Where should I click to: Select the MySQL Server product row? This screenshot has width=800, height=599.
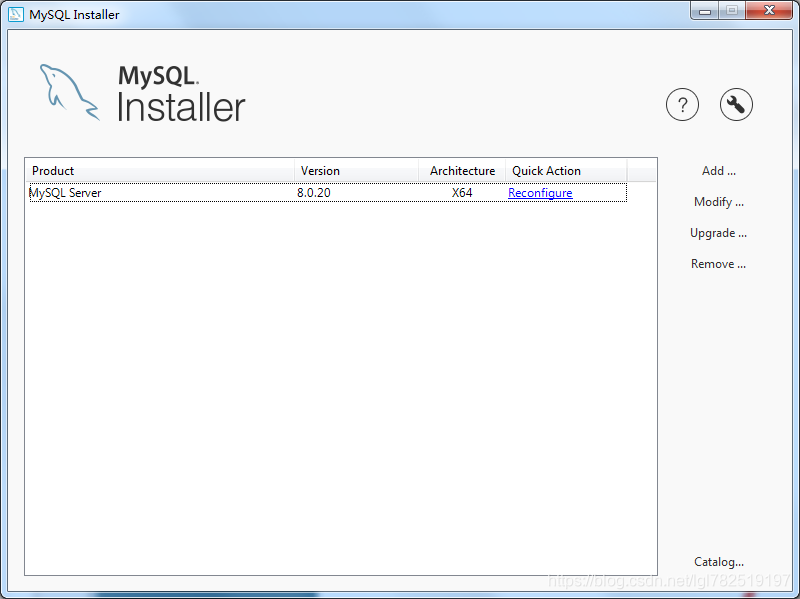pyautogui.click(x=328, y=193)
